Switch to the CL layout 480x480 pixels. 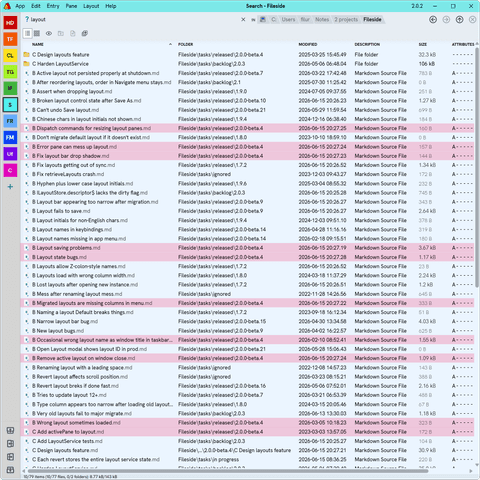10,55
